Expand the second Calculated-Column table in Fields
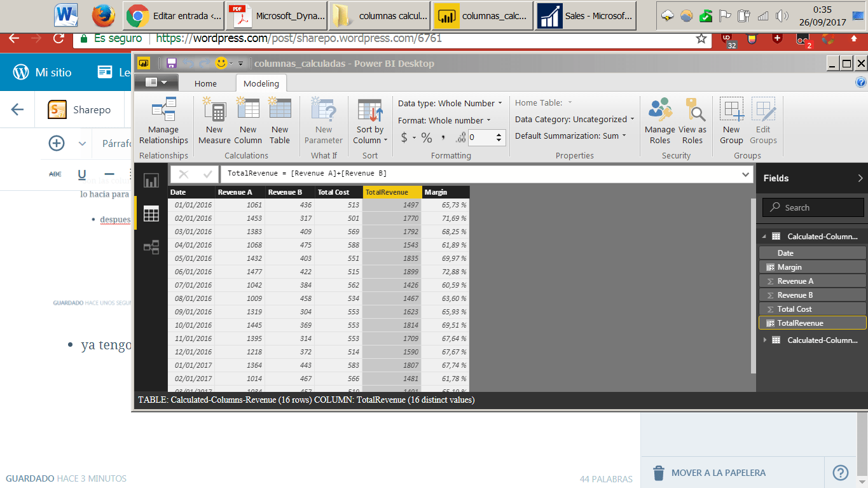Viewport: 868px width, 488px height. point(764,340)
